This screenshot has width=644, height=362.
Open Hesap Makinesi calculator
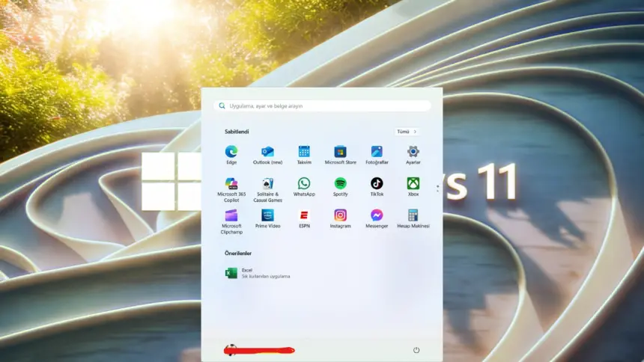tap(413, 218)
